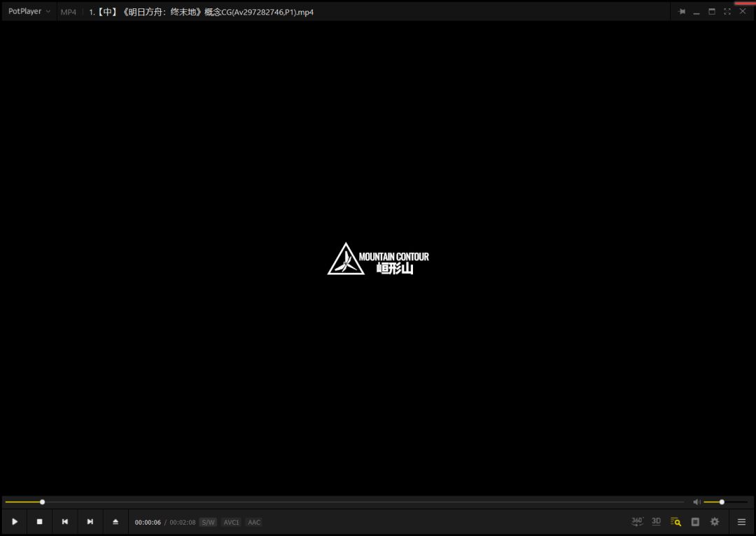756x536 pixels.
Task: Click the AAC audio codec label
Action: coord(254,522)
